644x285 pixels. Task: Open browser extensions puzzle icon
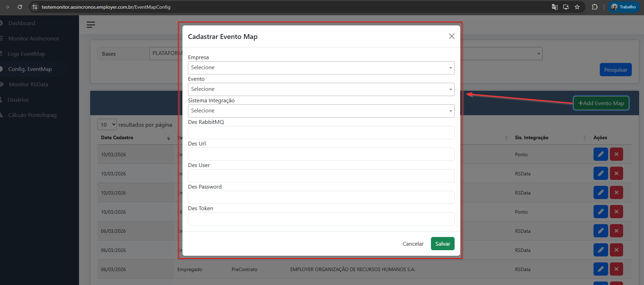click(595, 7)
